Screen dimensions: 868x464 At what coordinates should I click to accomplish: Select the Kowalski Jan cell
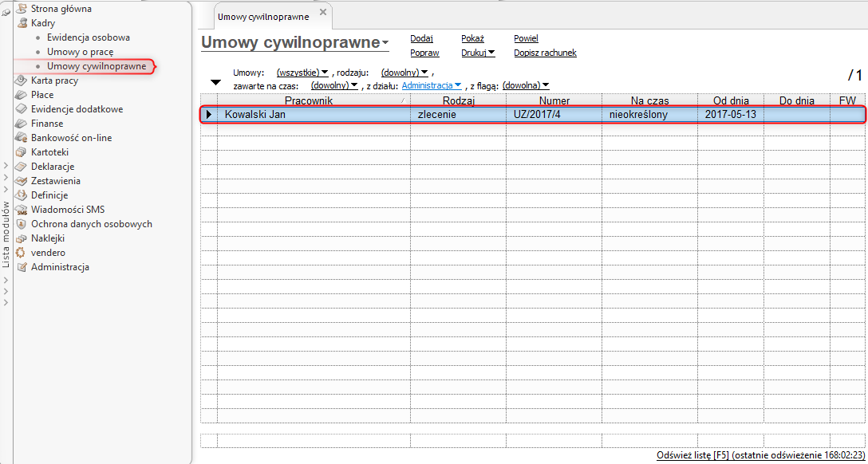click(314, 115)
